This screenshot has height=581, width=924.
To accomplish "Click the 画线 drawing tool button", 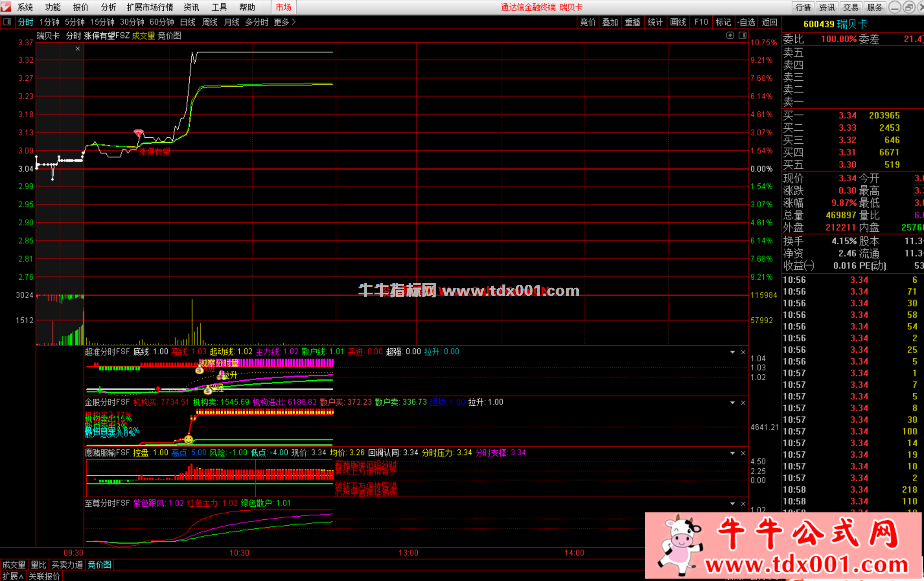I will pyautogui.click(x=678, y=22).
